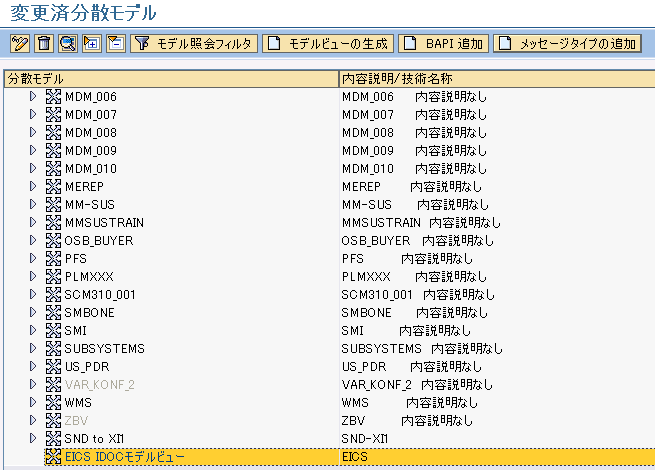Click the expand subtree toolbar icon
The width and height of the screenshot is (655, 470).
click(91, 44)
